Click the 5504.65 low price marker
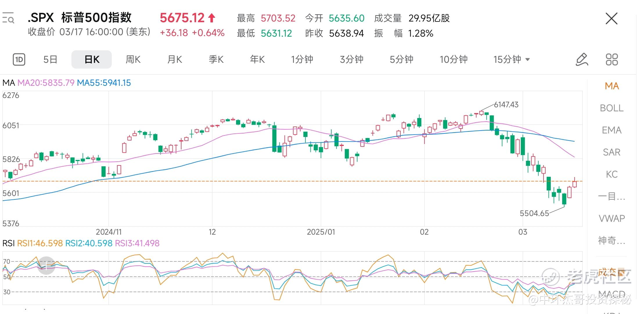 coord(534,213)
